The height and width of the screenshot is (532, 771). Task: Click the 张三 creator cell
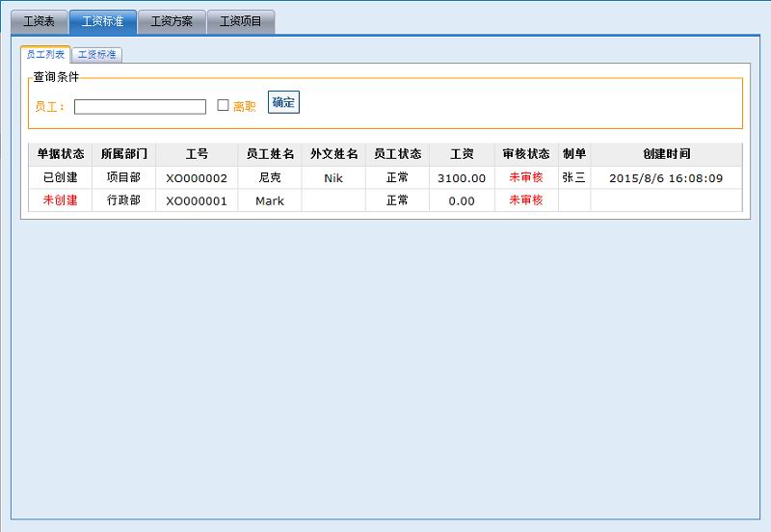[574, 177]
